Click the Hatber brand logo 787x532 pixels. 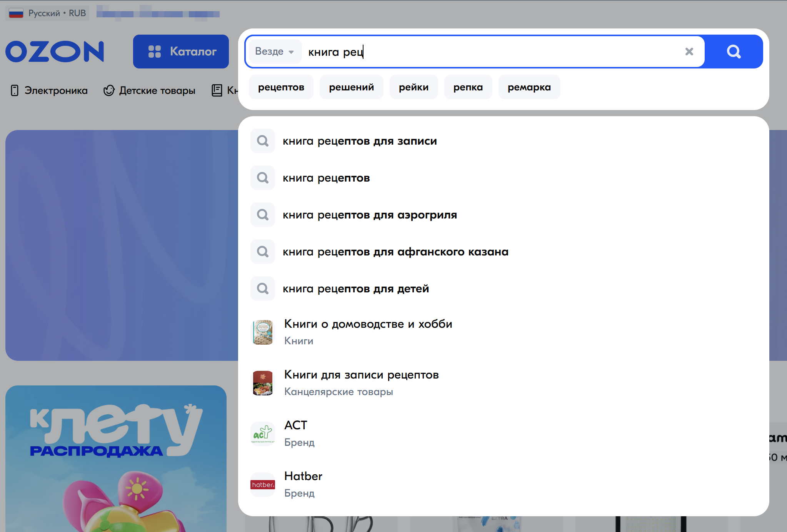[x=263, y=485]
